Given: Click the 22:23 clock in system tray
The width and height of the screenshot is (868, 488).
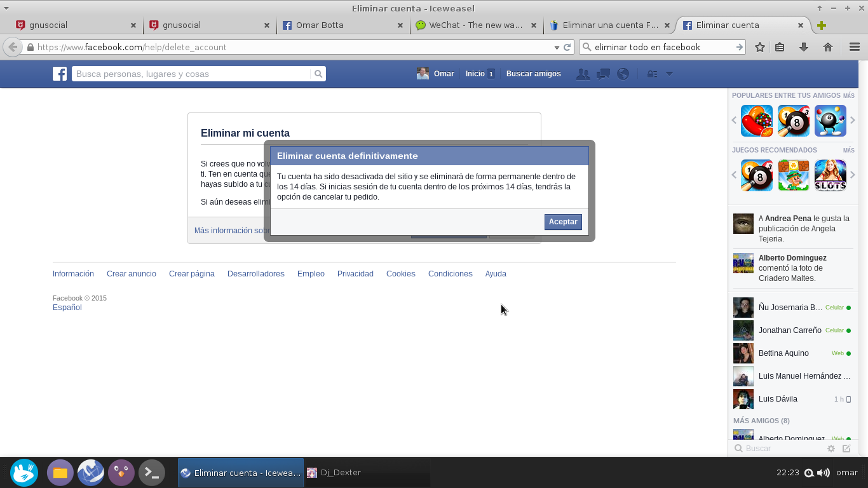Looking at the screenshot, I should [x=788, y=473].
